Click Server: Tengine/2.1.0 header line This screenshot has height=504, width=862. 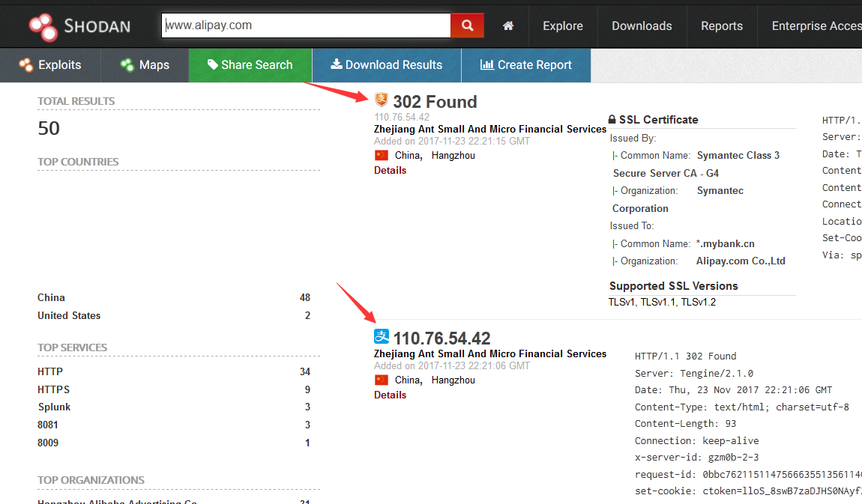tap(694, 374)
